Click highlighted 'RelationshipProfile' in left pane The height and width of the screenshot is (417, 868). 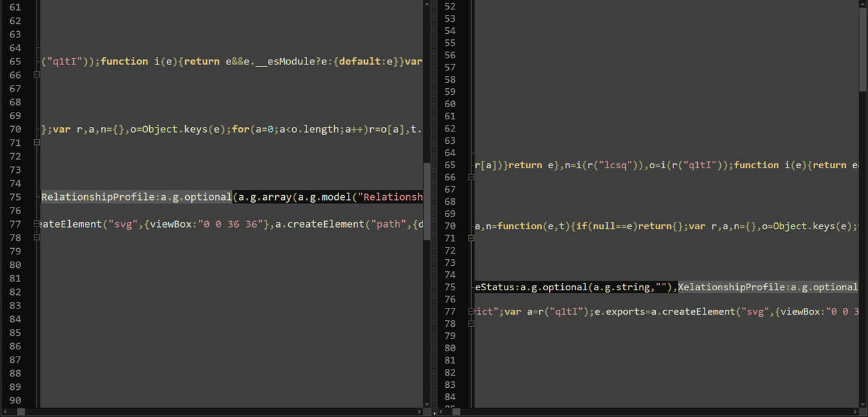tap(98, 197)
